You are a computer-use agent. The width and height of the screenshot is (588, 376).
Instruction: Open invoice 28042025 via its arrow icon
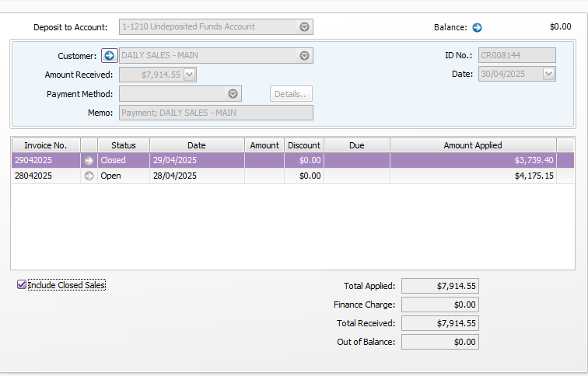pos(89,176)
